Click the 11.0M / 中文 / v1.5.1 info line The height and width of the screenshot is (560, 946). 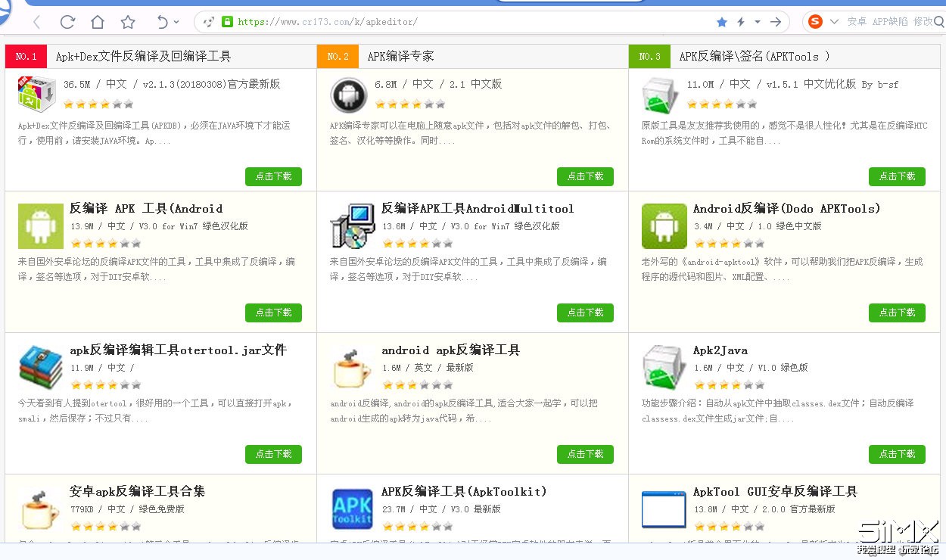pyautogui.click(x=792, y=84)
